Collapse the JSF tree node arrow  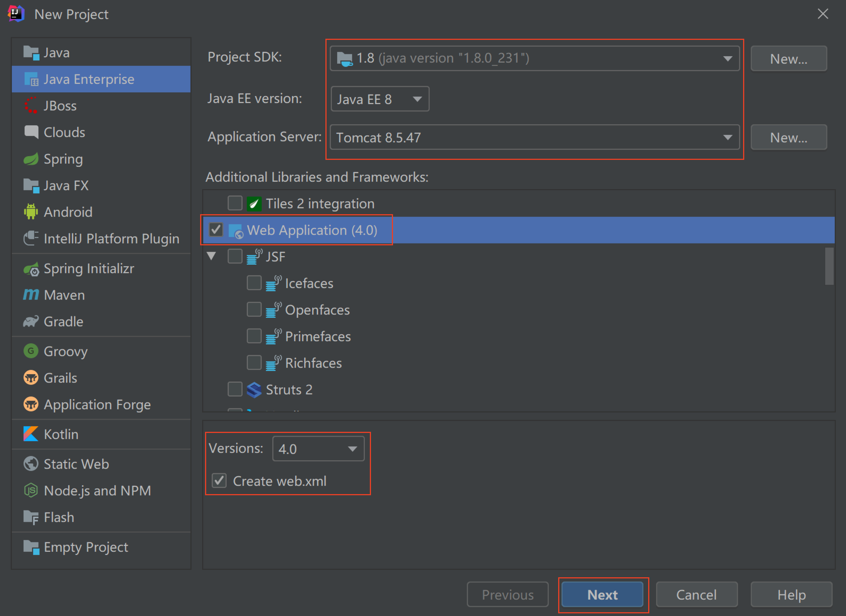(211, 256)
